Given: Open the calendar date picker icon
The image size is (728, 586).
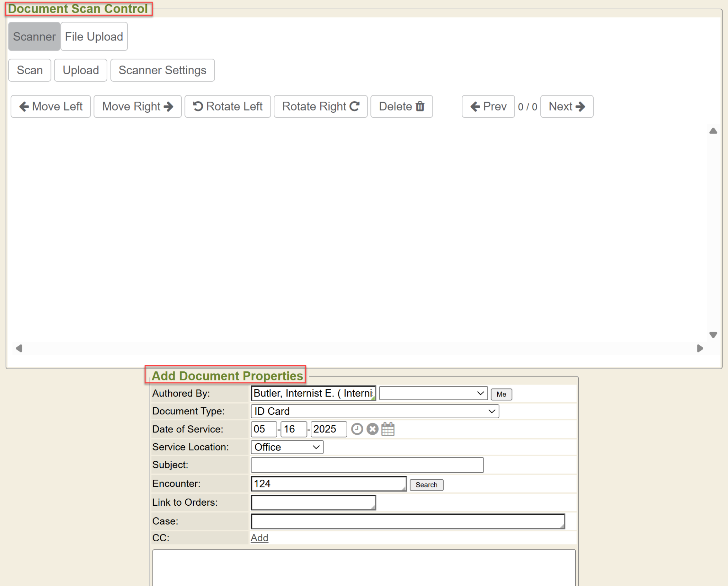Looking at the screenshot, I should coord(388,429).
